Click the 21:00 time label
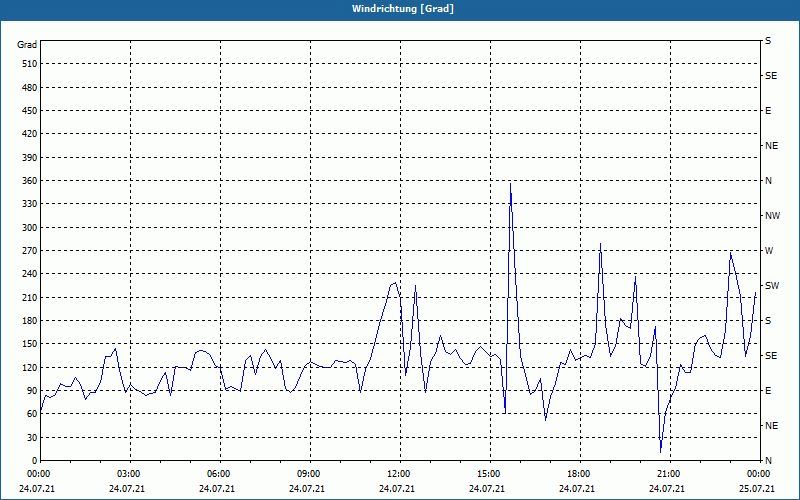Image resolution: width=800 pixels, height=500 pixels. tap(667, 474)
